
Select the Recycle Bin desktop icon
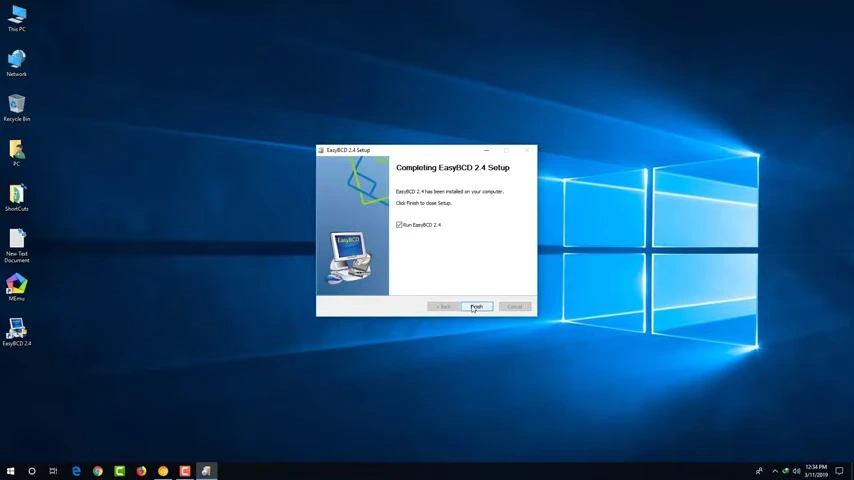point(16,107)
